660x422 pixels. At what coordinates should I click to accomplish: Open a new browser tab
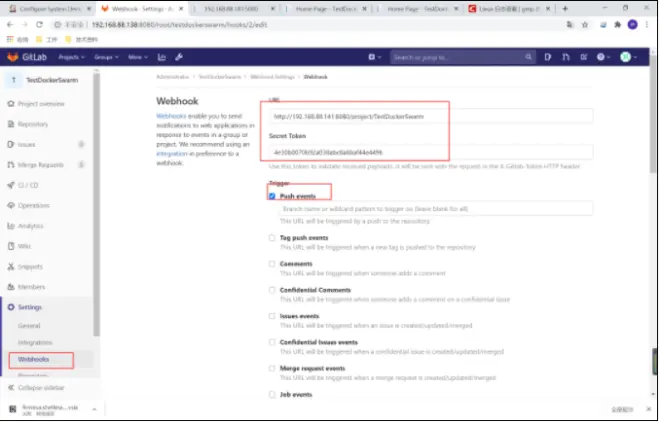click(565, 8)
